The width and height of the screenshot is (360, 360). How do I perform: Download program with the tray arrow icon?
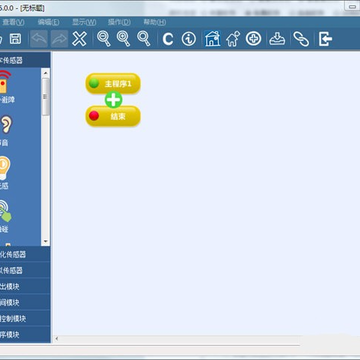277,39
